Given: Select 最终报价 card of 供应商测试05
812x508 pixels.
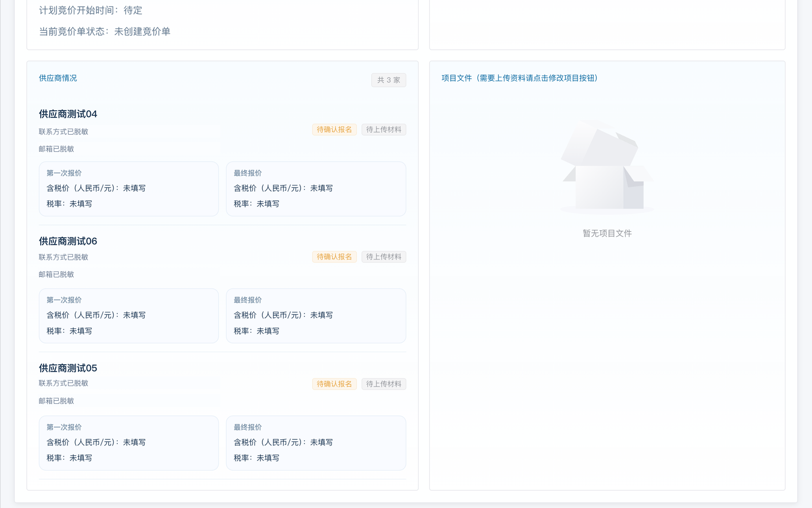Looking at the screenshot, I should pos(316,442).
